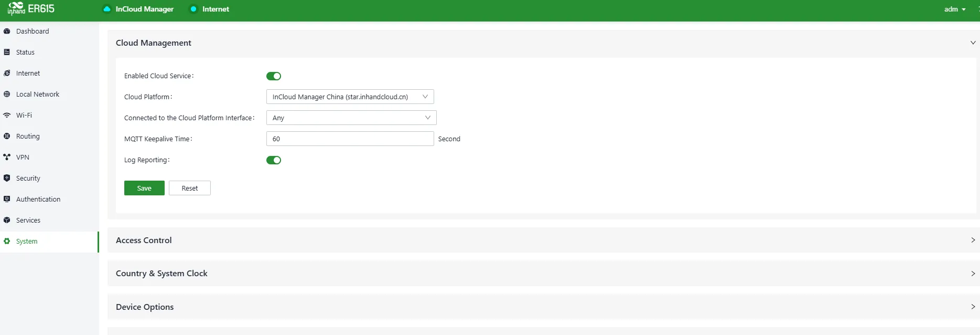This screenshot has height=335, width=980.
Task: Select Services in the sidebar
Action: pyautogui.click(x=49, y=220)
